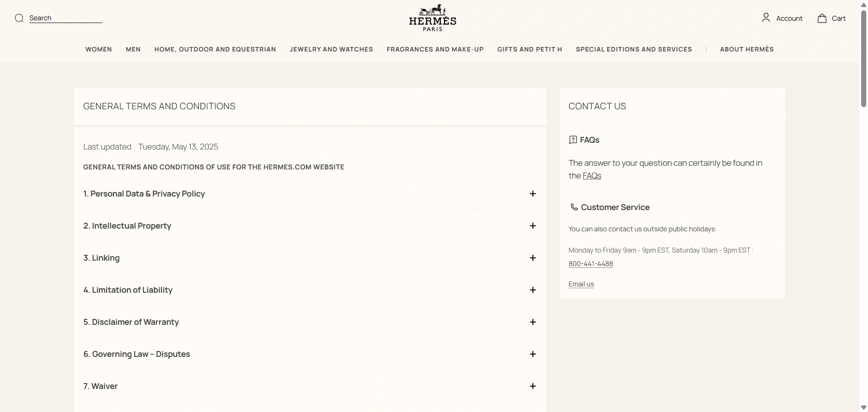Click the FAQs question mark icon
The image size is (868, 412).
573,140
